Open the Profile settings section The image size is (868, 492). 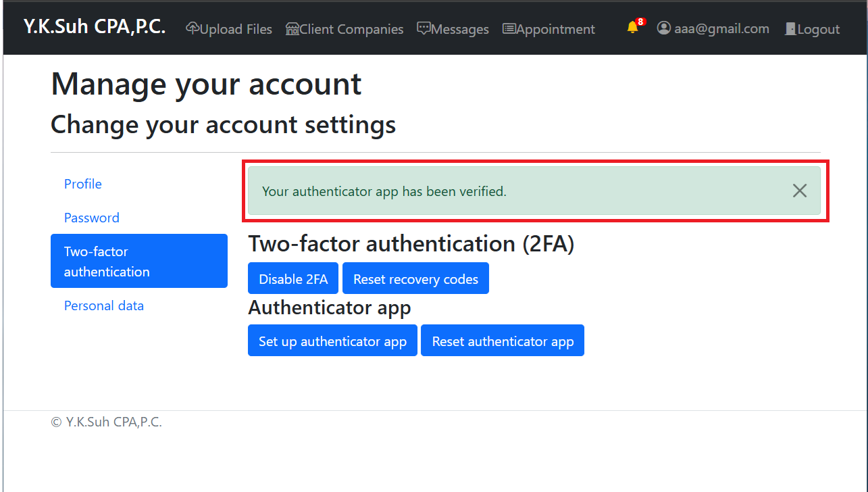tap(83, 184)
